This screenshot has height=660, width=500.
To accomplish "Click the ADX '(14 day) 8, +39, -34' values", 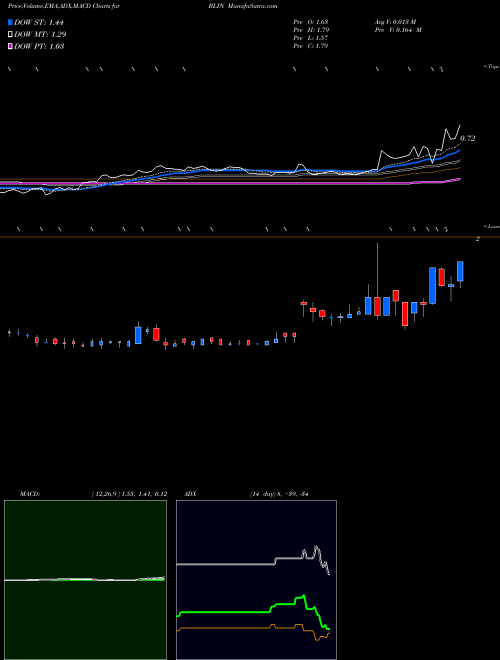I will 279,494.
